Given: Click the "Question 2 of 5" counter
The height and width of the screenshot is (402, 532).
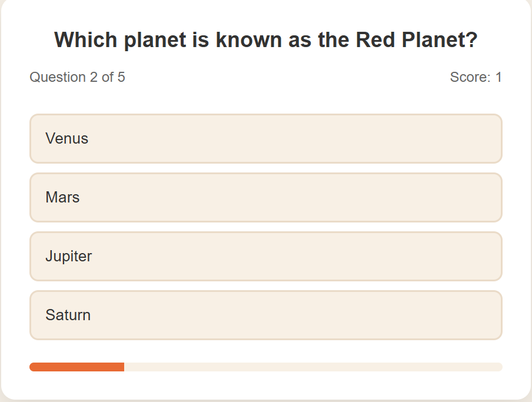Looking at the screenshot, I should (x=77, y=77).
